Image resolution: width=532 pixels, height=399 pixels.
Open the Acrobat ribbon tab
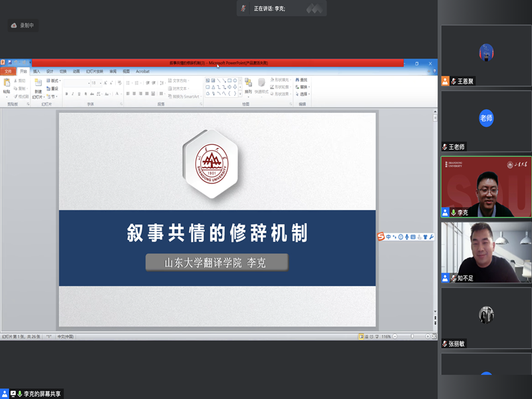pos(142,71)
